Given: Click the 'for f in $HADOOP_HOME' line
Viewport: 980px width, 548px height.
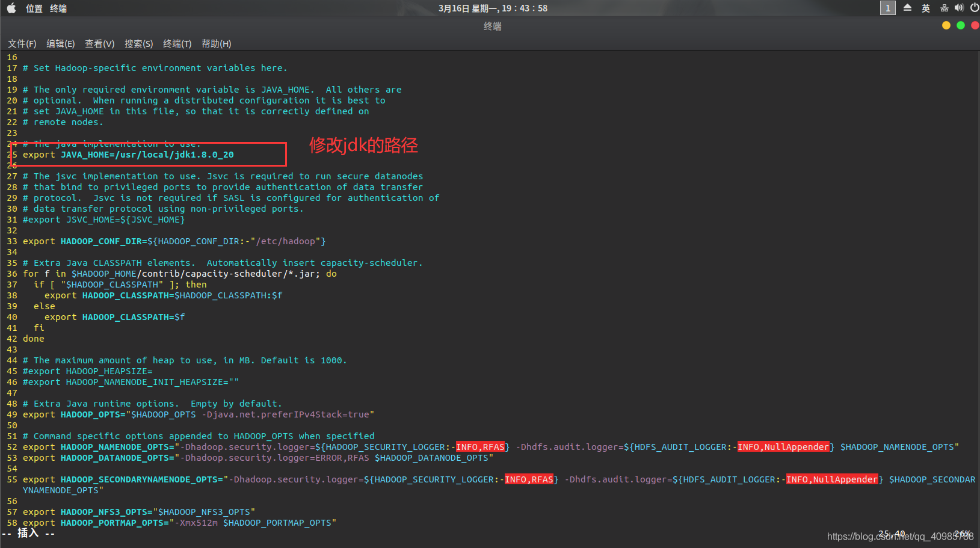Looking at the screenshot, I should point(180,274).
